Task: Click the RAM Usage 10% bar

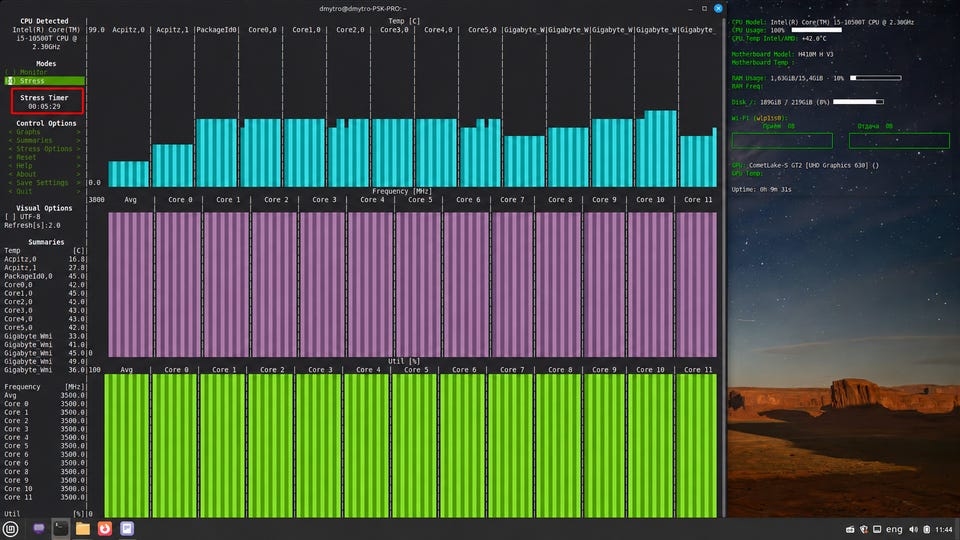Action: [876, 78]
